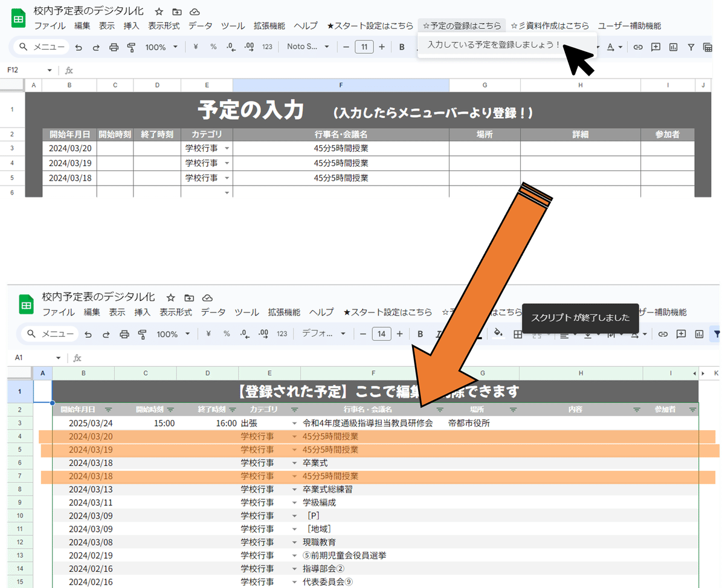Click Redo in the lower window toolbar
The height and width of the screenshot is (588, 725).
click(106, 334)
